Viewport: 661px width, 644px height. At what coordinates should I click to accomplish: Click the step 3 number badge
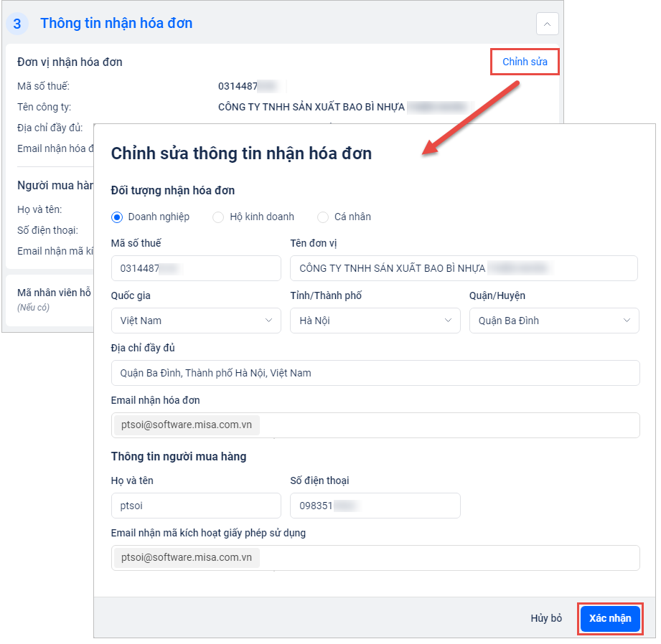[17, 24]
